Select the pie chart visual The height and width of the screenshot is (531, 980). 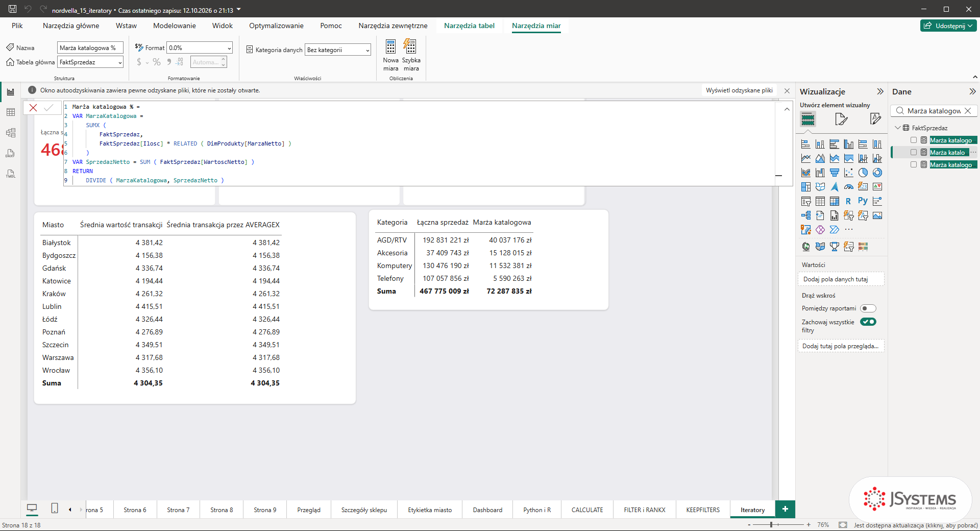pyautogui.click(x=863, y=173)
